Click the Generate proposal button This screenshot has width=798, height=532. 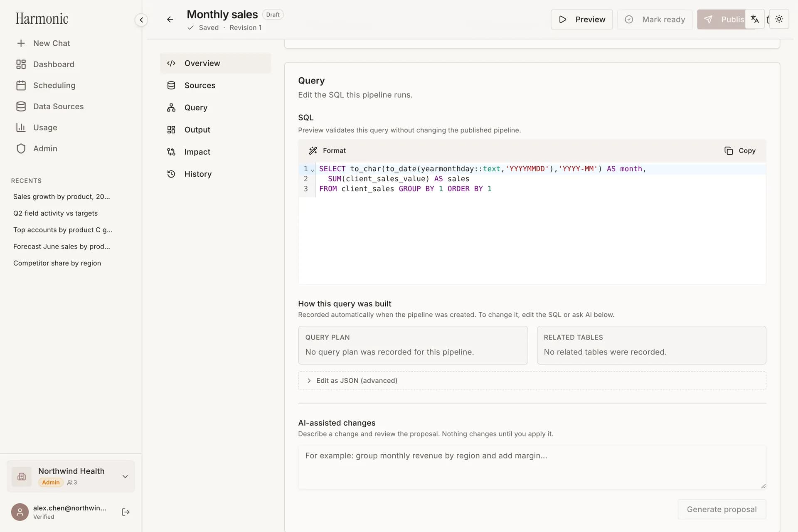pyautogui.click(x=722, y=510)
